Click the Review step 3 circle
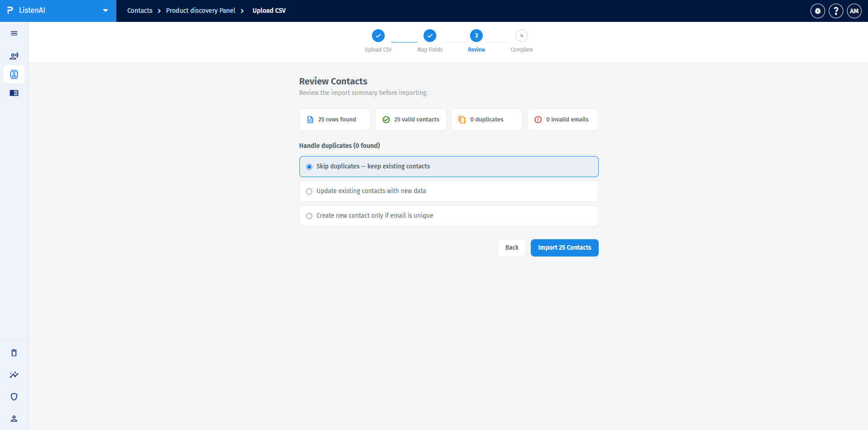The image size is (868, 430). [476, 36]
